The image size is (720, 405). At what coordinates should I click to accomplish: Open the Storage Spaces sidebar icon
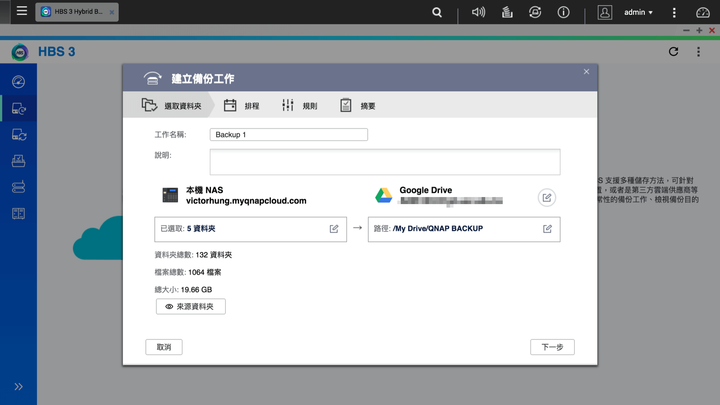coord(18,187)
